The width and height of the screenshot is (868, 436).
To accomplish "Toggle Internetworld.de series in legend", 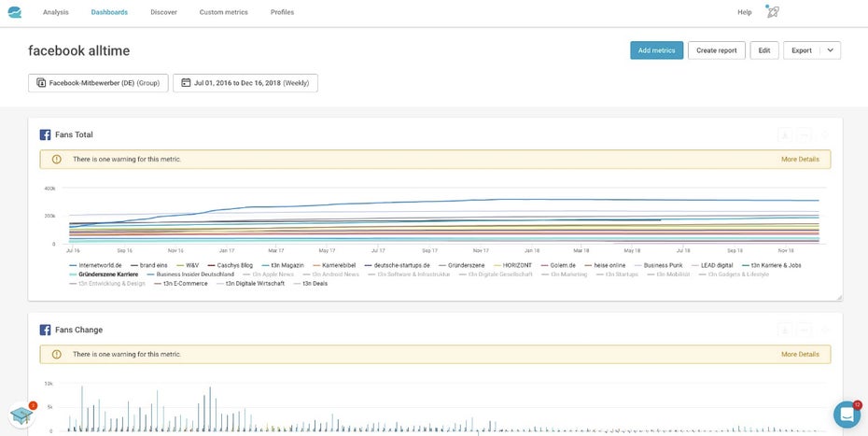I will click(x=95, y=265).
